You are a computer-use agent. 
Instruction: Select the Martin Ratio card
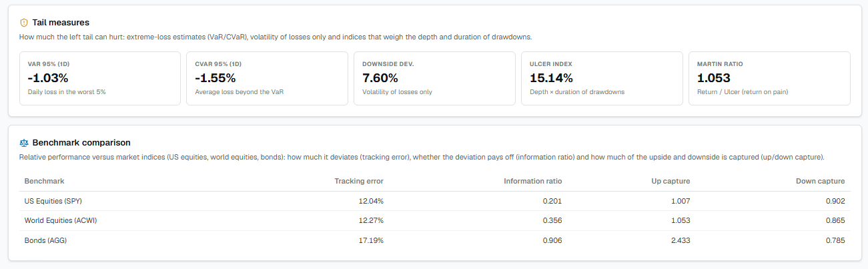769,79
